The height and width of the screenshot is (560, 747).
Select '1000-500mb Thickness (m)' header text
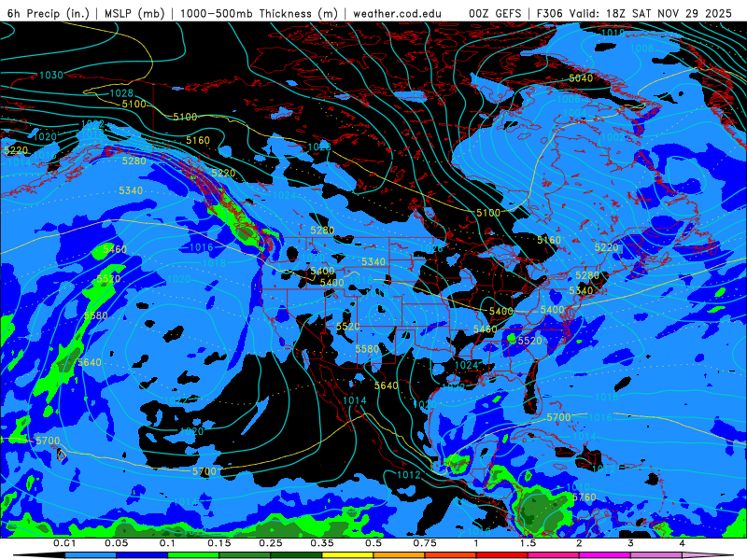pos(259,13)
